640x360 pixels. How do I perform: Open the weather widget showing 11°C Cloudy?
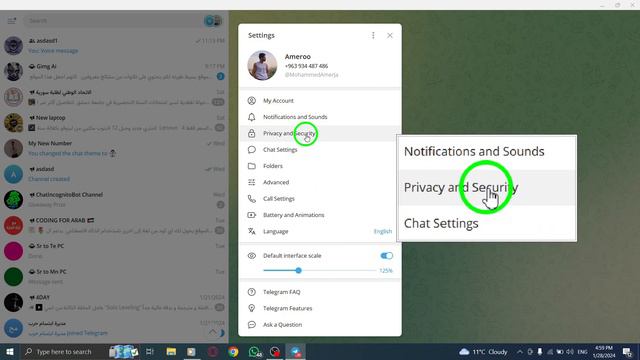tap(483, 352)
